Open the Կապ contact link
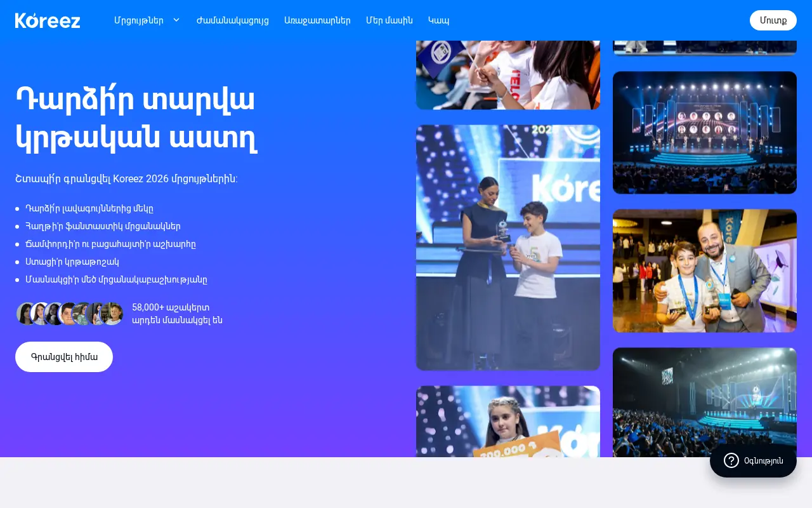 [x=438, y=20]
